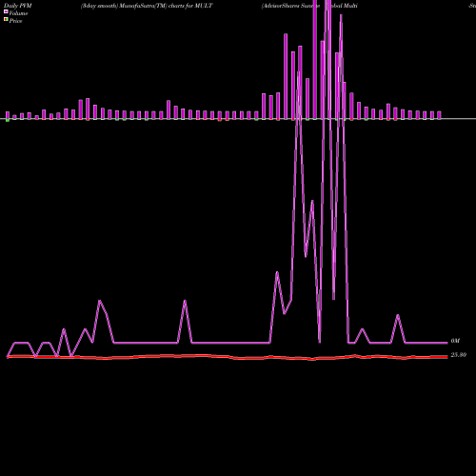Select the Volume legend label

point(18,13)
